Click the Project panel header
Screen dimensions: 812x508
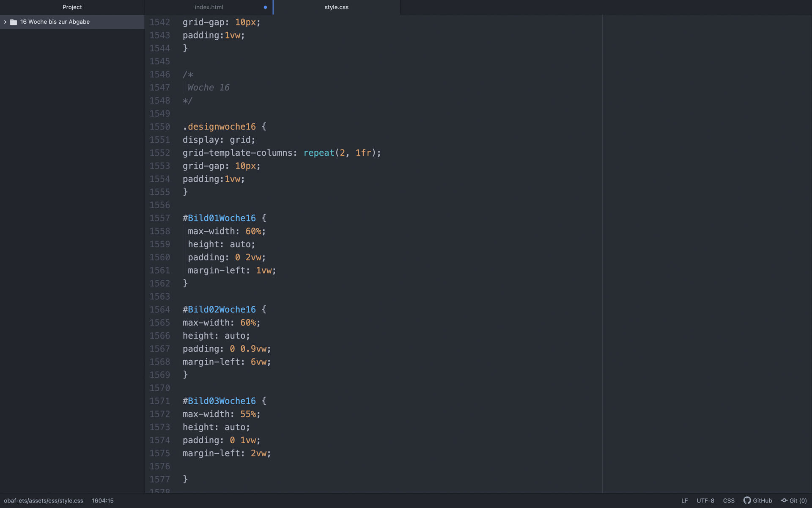[x=72, y=7]
